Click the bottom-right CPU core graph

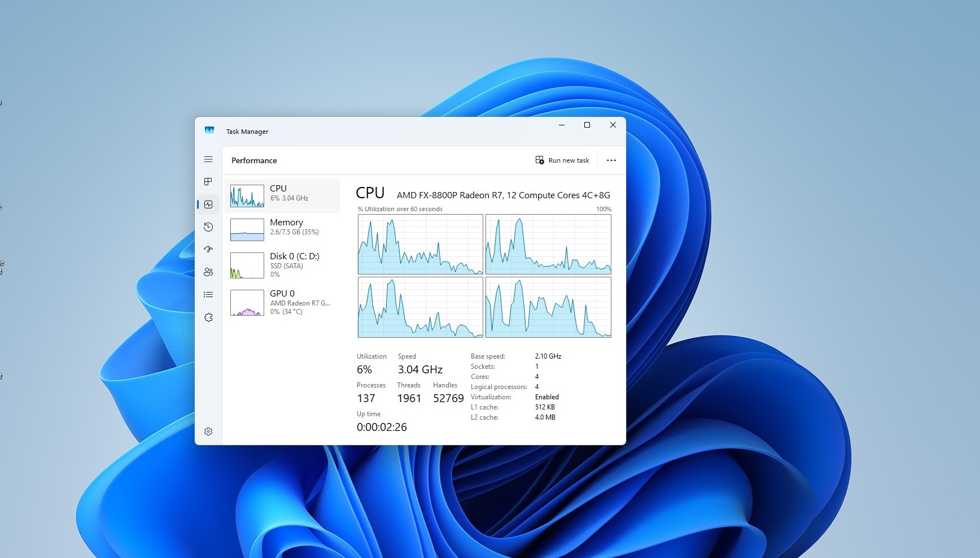coord(548,307)
